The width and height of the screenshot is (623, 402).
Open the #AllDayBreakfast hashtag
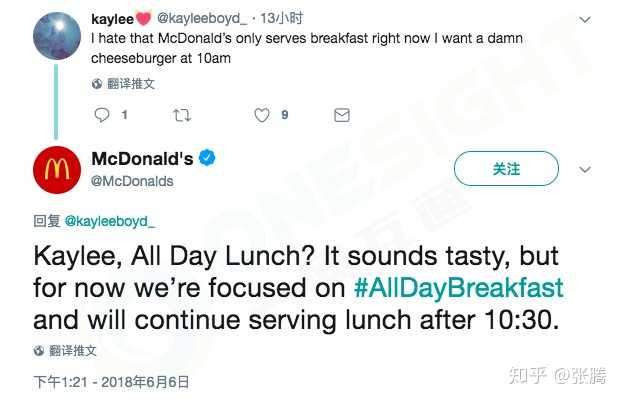point(459,288)
